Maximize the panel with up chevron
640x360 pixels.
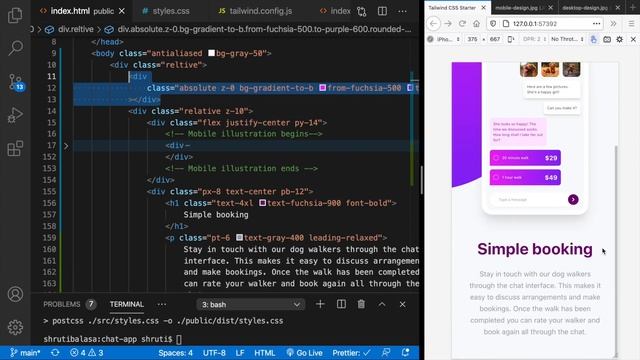382,304
